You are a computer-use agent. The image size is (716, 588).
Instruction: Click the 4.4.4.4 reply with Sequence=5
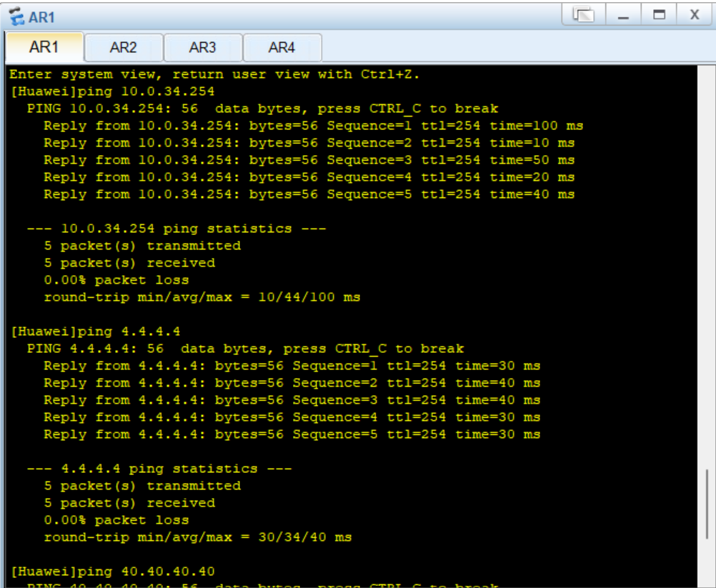pyautogui.click(x=292, y=434)
